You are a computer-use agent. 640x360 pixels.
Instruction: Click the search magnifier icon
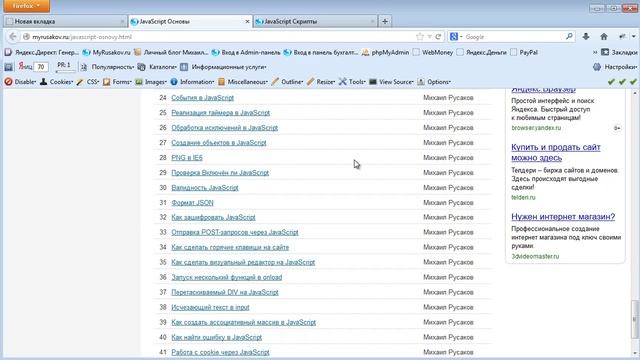point(569,37)
